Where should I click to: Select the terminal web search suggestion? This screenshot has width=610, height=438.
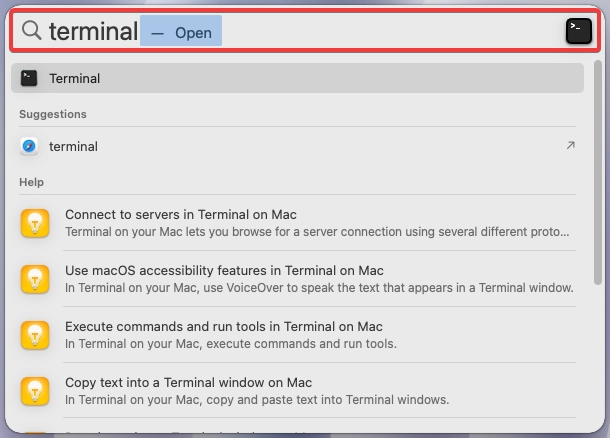[297, 146]
